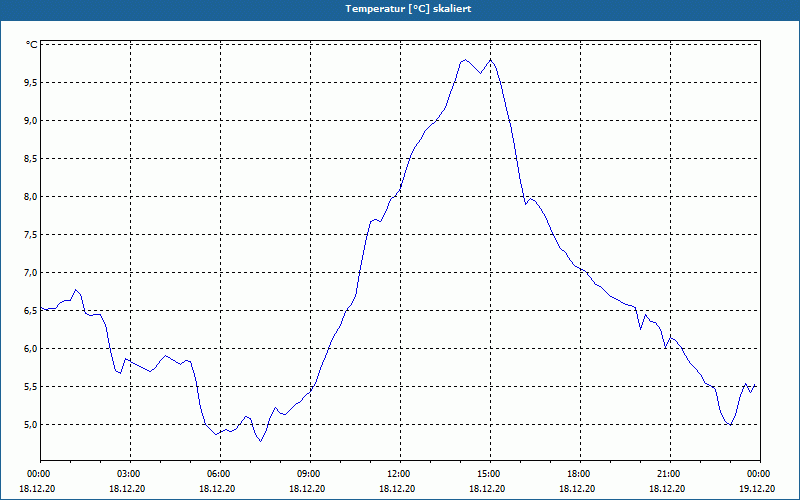Screen dimensions: 800x500
Task: Select the 8,5 y-axis value
Action: pos(30,159)
